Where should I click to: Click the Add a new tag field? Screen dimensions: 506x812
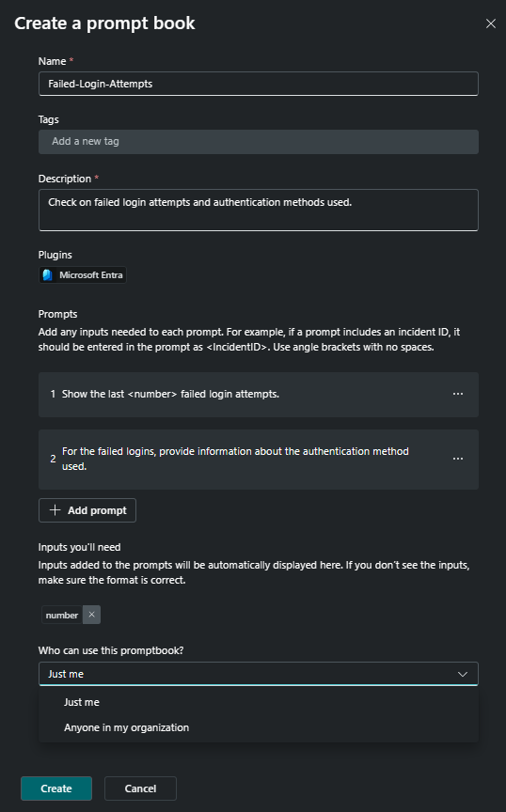click(259, 141)
